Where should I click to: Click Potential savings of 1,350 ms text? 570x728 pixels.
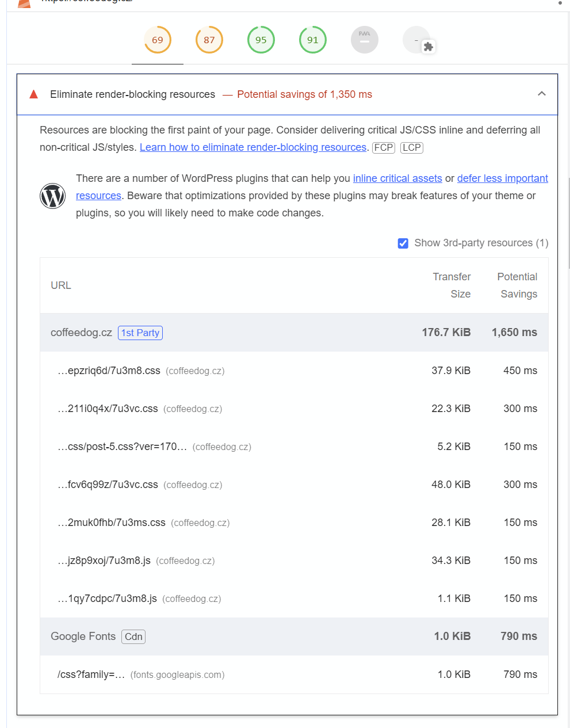point(304,94)
